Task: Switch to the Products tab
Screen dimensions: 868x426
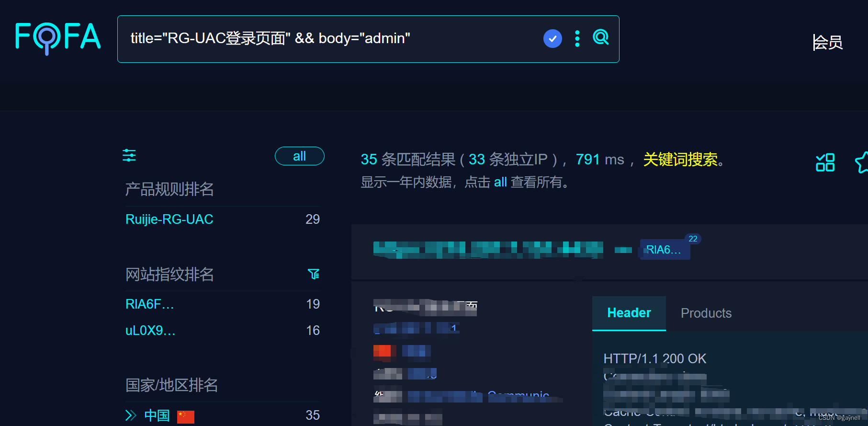Action: coord(706,313)
